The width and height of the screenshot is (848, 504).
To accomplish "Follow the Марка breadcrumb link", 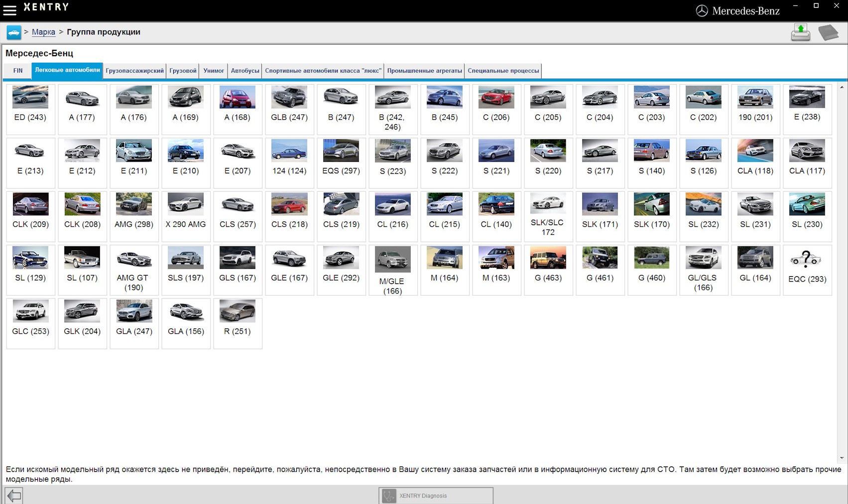I will 43,32.
